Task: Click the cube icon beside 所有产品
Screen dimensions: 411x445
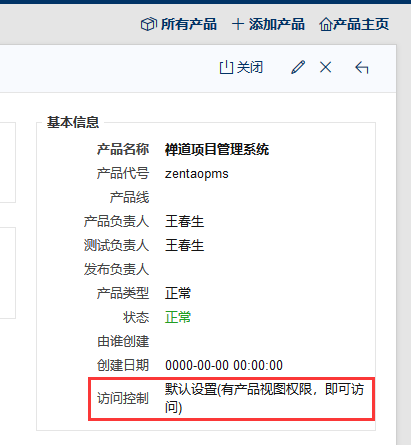Action: tap(149, 24)
